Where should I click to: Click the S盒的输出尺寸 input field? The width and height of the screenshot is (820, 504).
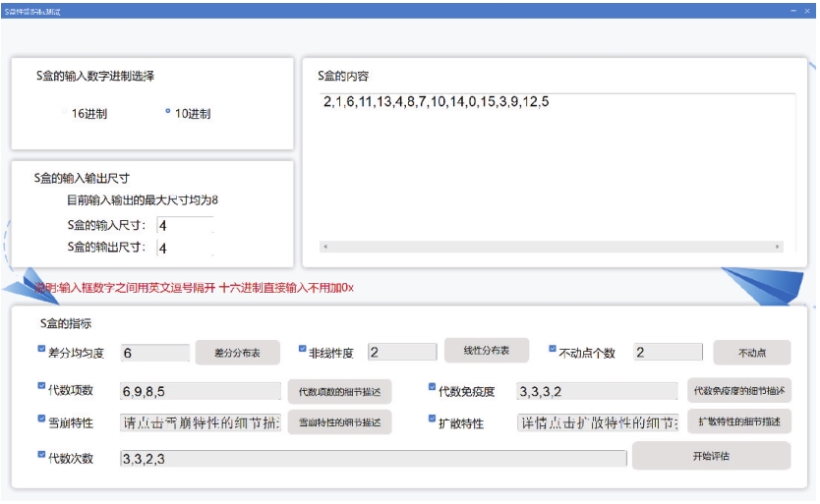(x=184, y=249)
